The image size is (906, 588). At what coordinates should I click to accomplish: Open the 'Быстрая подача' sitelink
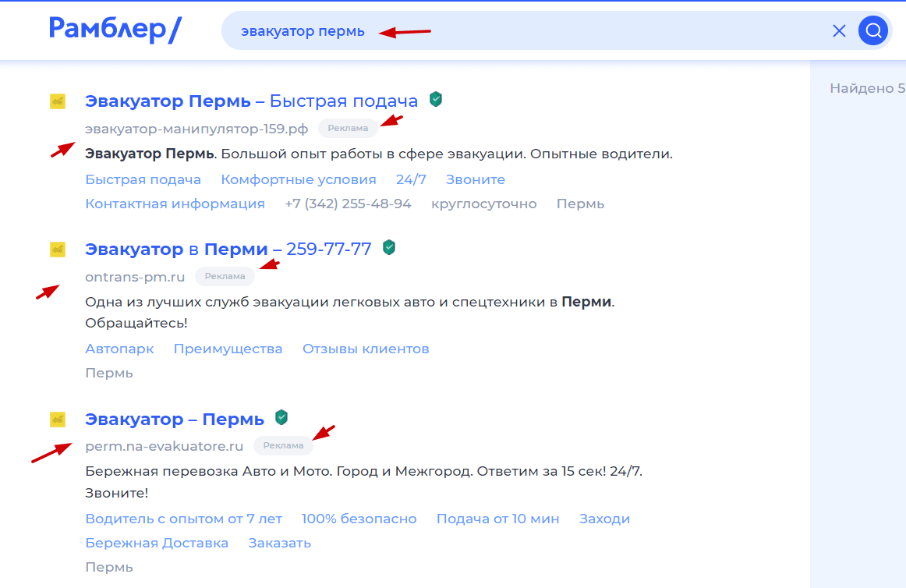coord(143,179)
